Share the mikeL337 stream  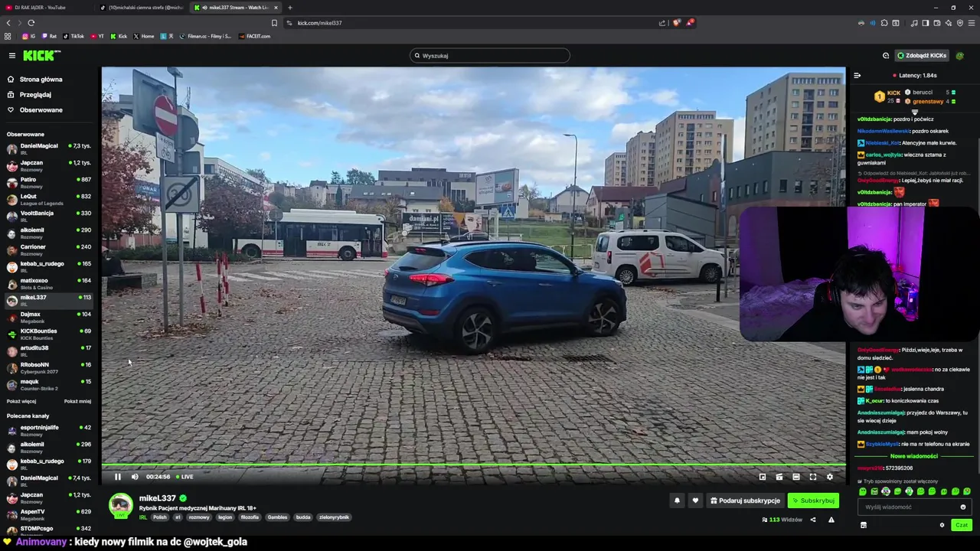(813, 520)
